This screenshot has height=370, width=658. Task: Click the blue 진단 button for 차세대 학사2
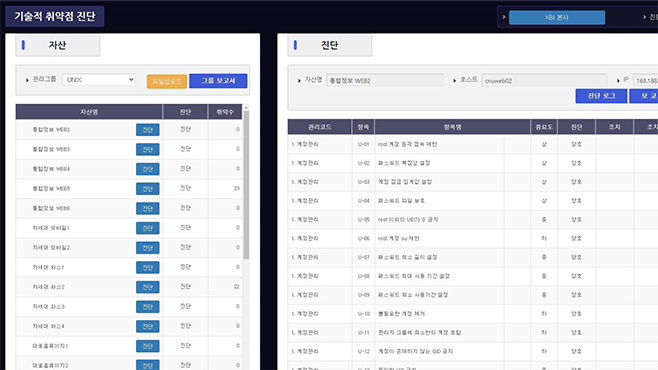147,287
